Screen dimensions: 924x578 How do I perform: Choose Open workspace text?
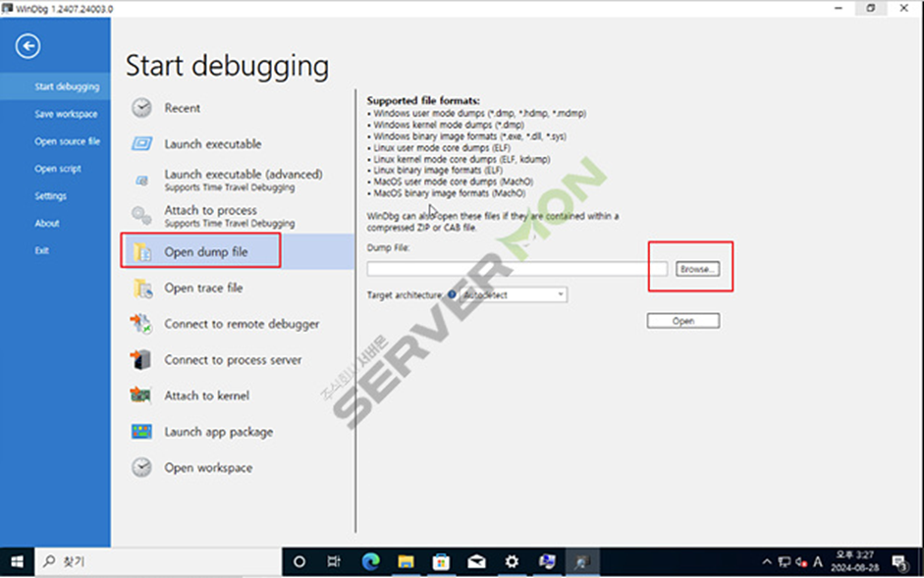(208, 468)
